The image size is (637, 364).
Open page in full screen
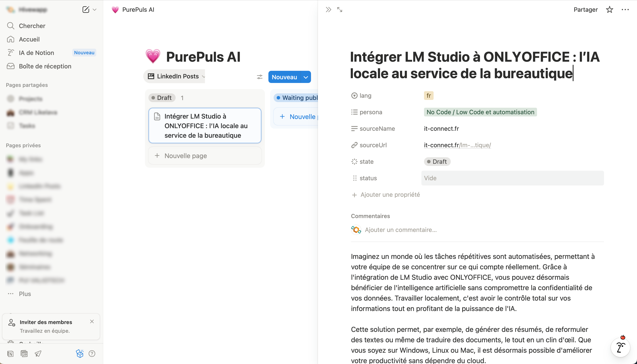point(340,10)
